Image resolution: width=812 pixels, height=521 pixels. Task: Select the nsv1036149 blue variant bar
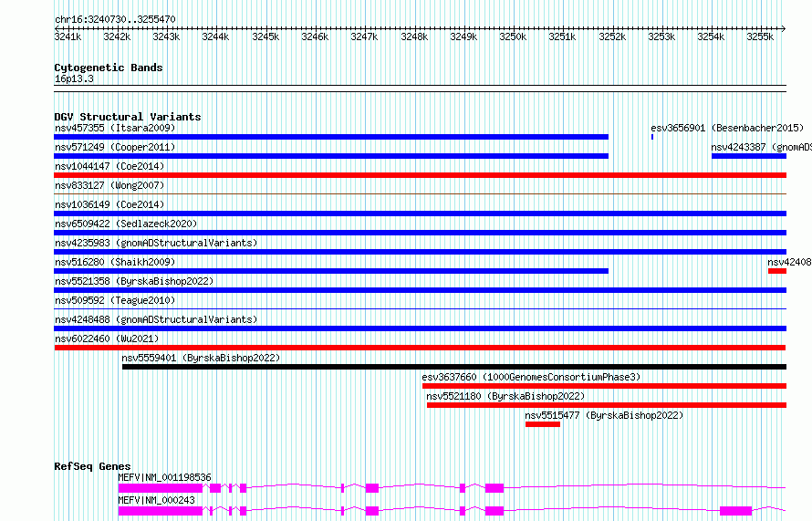pos(420,214)
